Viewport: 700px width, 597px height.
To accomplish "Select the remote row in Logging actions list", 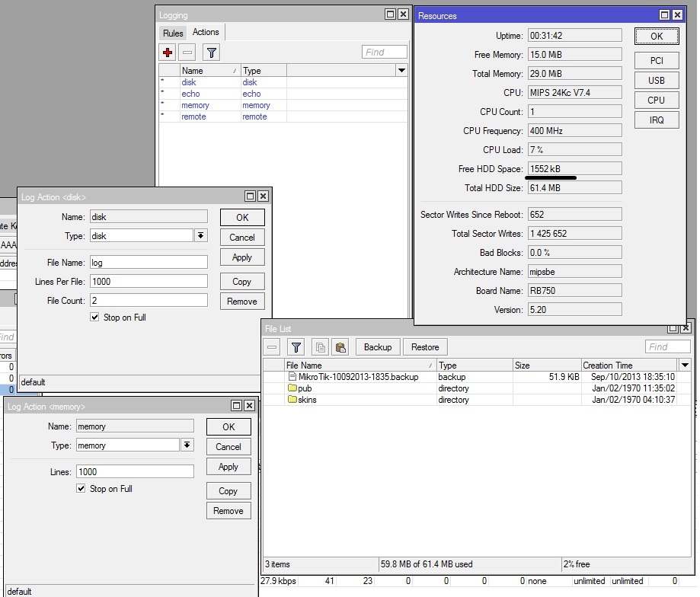I will click(x=193, y=117).
